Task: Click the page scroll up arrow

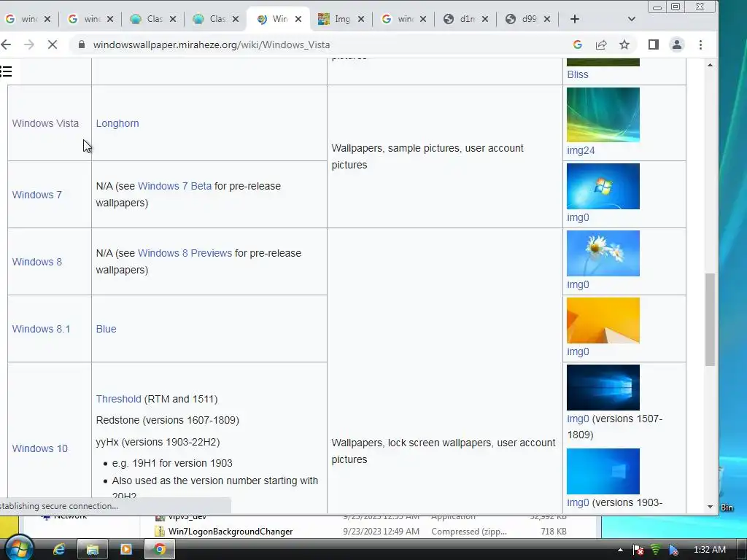Action: (711, 65)
